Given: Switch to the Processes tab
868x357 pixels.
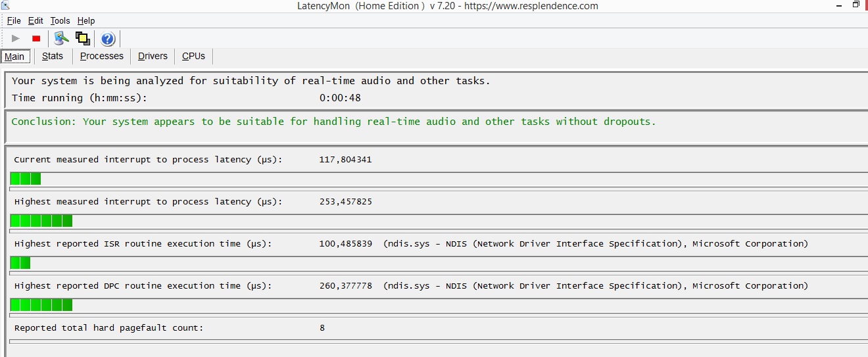Looking at the screenshot, I should click(102, 56).
